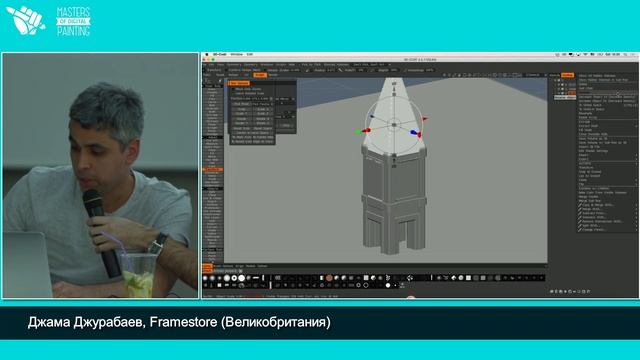
Task: Choose Fill Voids from the context menu
Action: click(x=585, y=130)
